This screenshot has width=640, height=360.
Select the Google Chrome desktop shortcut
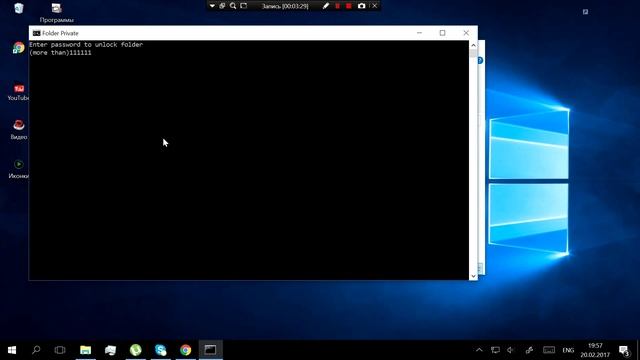click(18, 48)
